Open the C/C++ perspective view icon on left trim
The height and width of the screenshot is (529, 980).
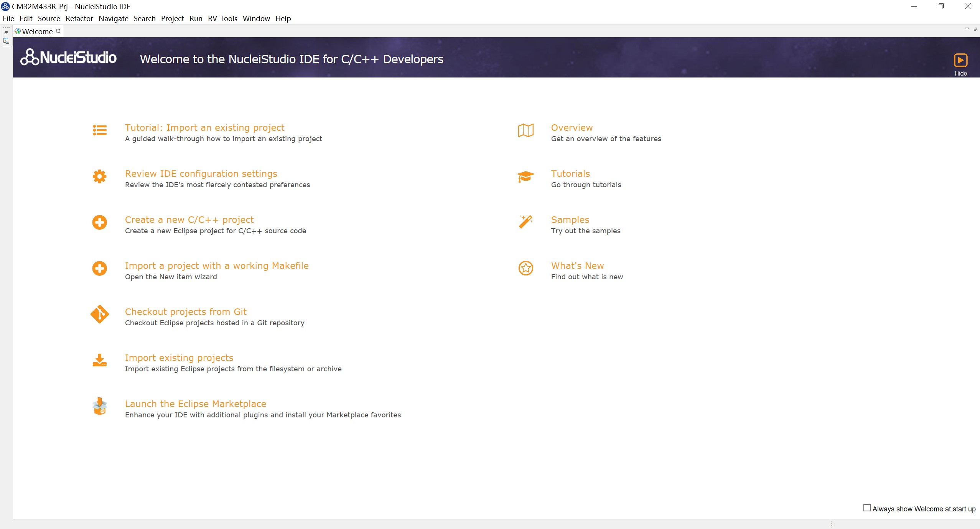pyautogui.click(x=6, y=41)
